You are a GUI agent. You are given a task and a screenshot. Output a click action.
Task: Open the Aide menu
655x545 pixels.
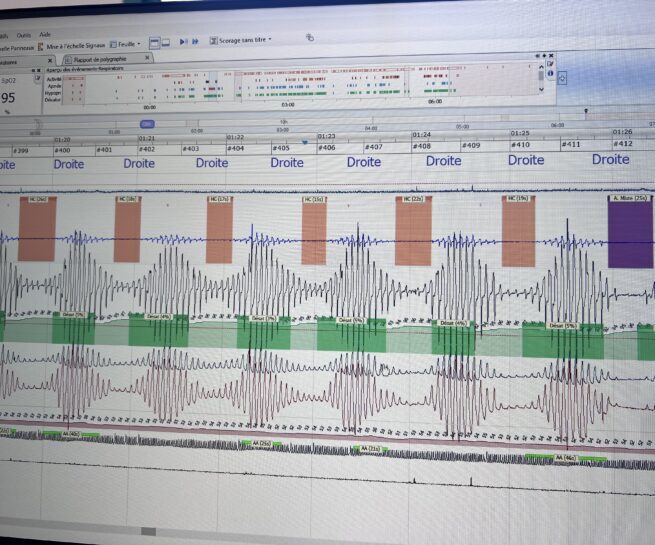point(45,34)
